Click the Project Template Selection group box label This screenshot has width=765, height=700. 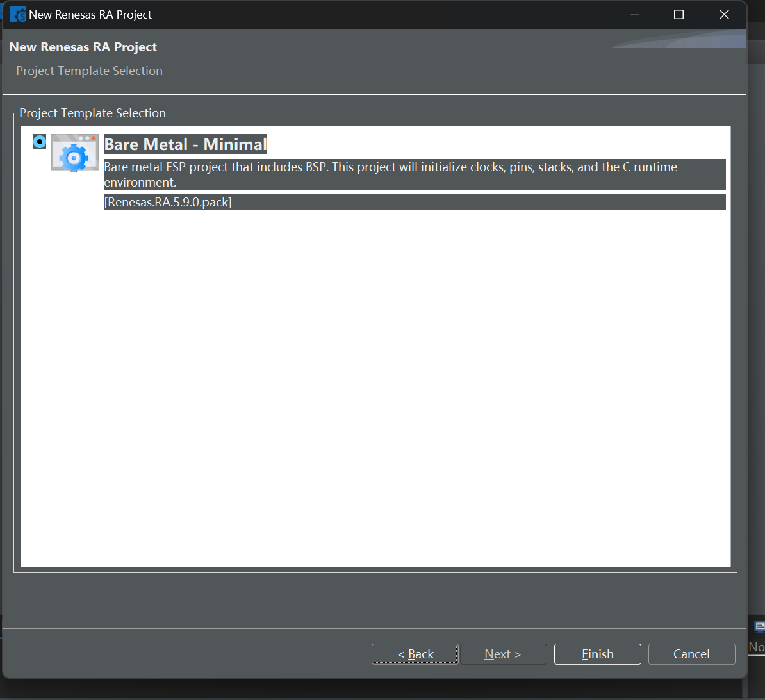(93, 113)
